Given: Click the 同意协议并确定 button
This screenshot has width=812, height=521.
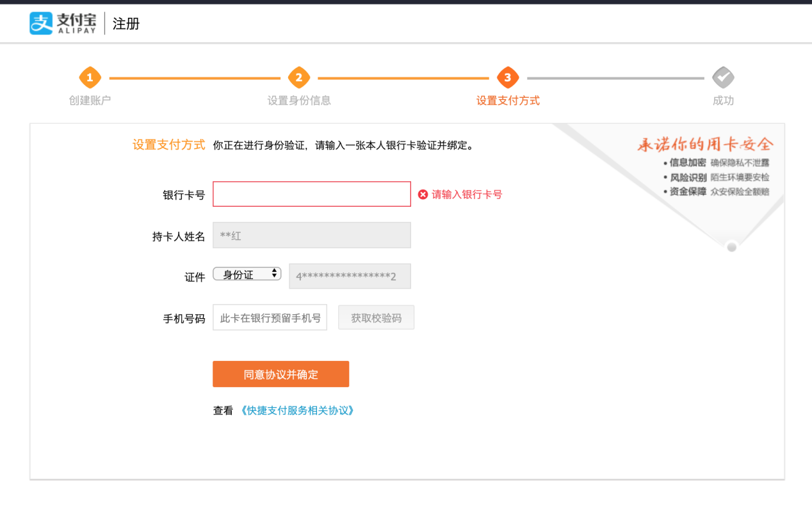Looking at the screenshot, I should click(x=280, y=374).
